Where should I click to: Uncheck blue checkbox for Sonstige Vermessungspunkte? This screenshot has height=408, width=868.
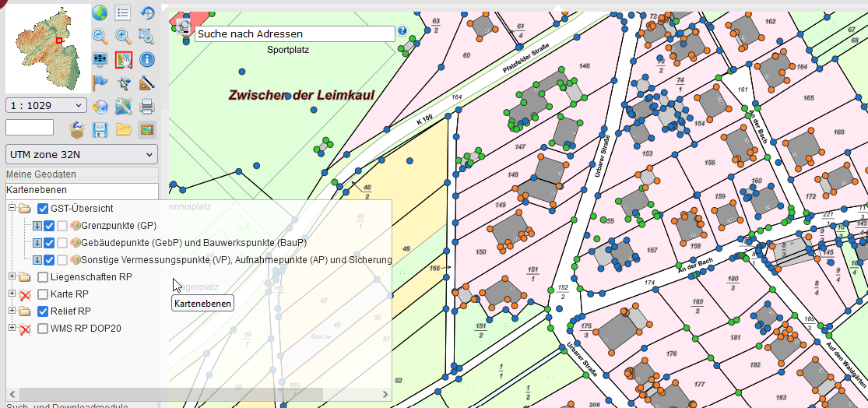pos(49,260)
